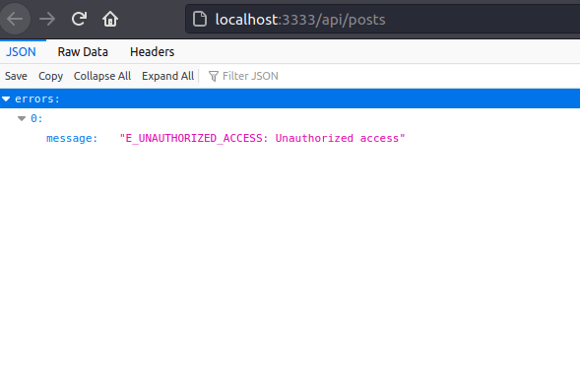
Task: Select the 0: index row
Action: tap(290, 119)
